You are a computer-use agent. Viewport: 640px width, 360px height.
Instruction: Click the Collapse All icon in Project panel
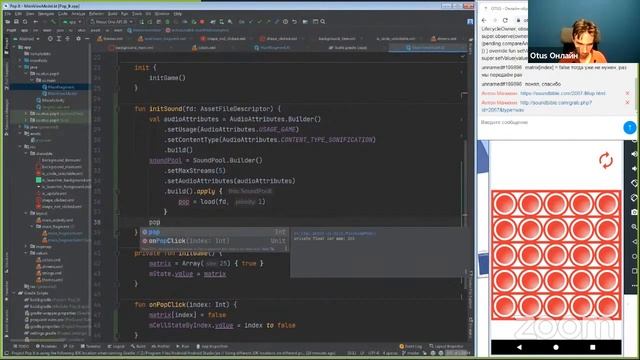pos(68,39)
